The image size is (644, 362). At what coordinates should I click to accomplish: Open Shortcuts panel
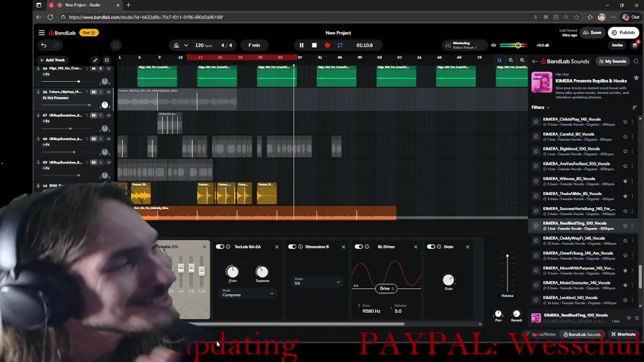coord(623,334)
